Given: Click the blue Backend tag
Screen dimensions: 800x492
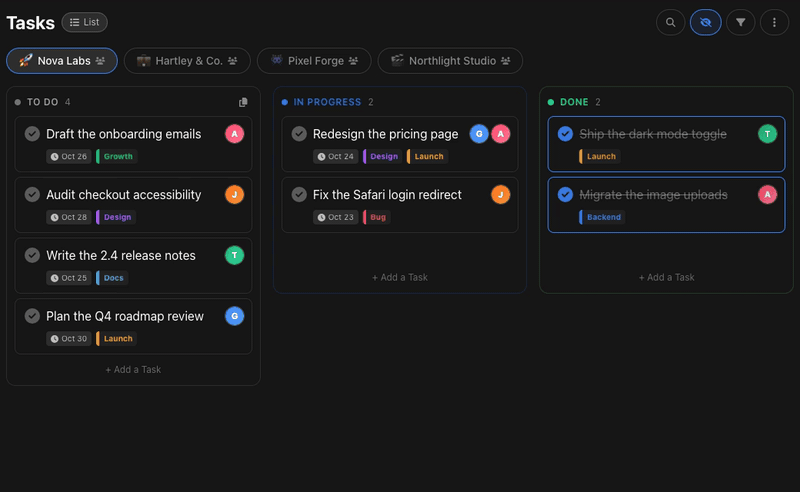Looking at the screenshot, I should point(602,217).
